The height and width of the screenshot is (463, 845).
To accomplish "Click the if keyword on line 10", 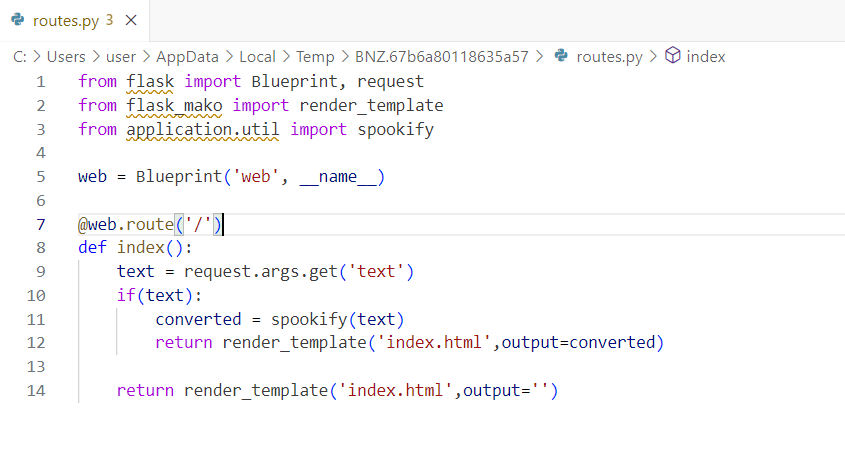I will point(126,296).
